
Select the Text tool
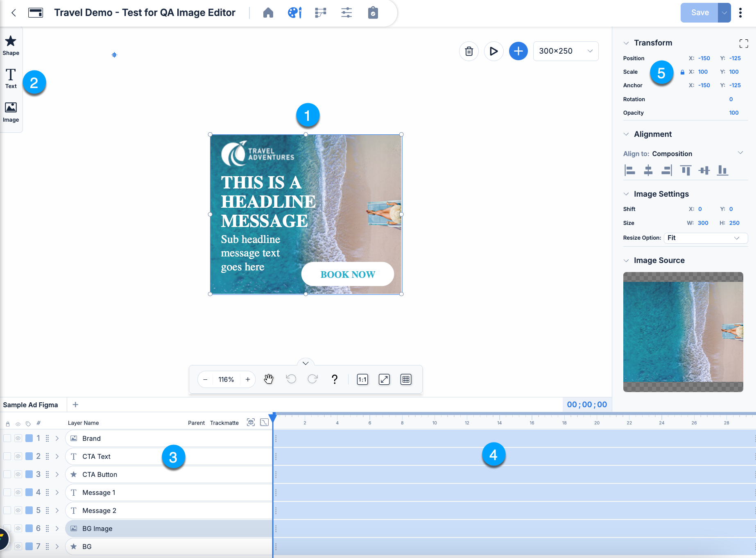click(11, 78)
